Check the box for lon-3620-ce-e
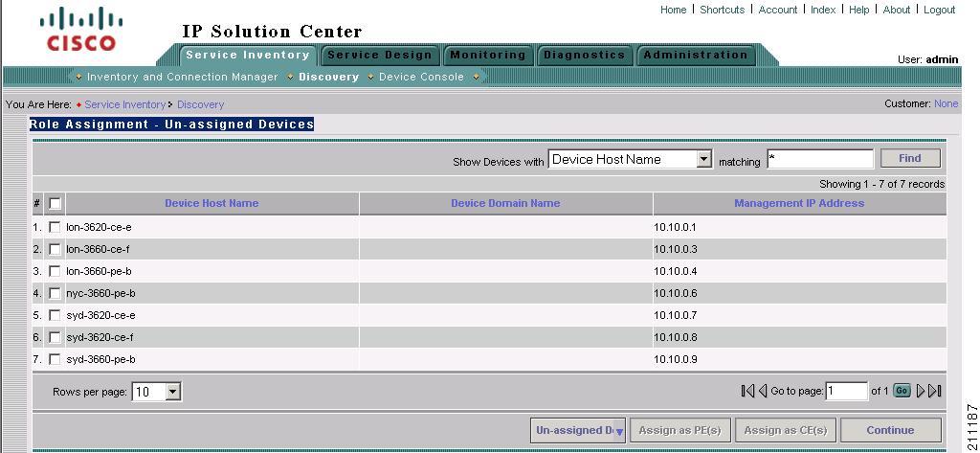Image resolution: width=980 pixels, height=453 pixels. pos(55,227)
